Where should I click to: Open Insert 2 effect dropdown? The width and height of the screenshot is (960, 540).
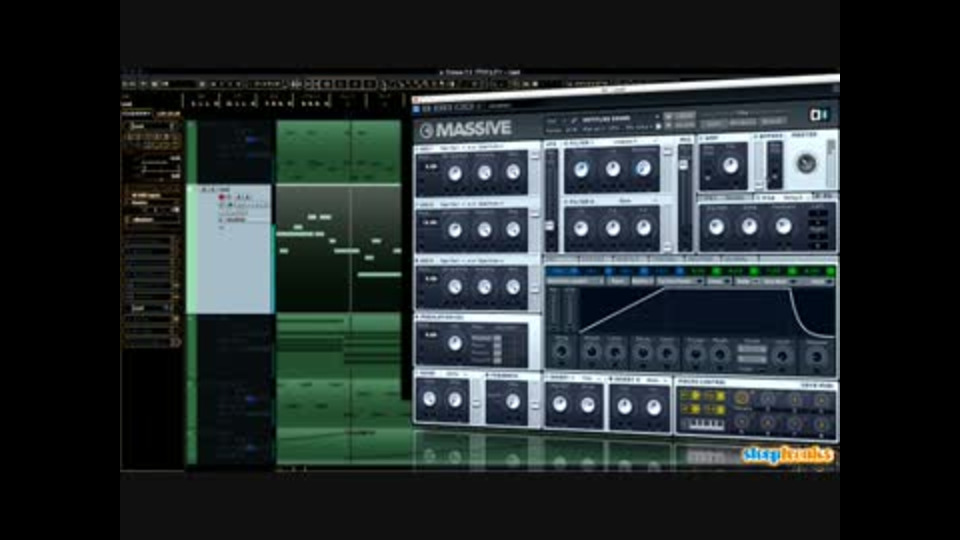point(655,380)
